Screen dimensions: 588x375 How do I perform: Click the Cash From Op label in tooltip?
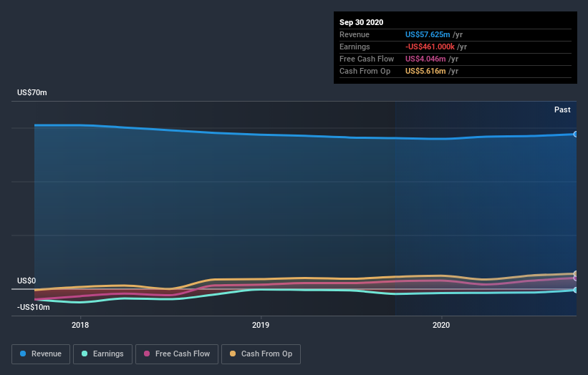tap(365, 71)
